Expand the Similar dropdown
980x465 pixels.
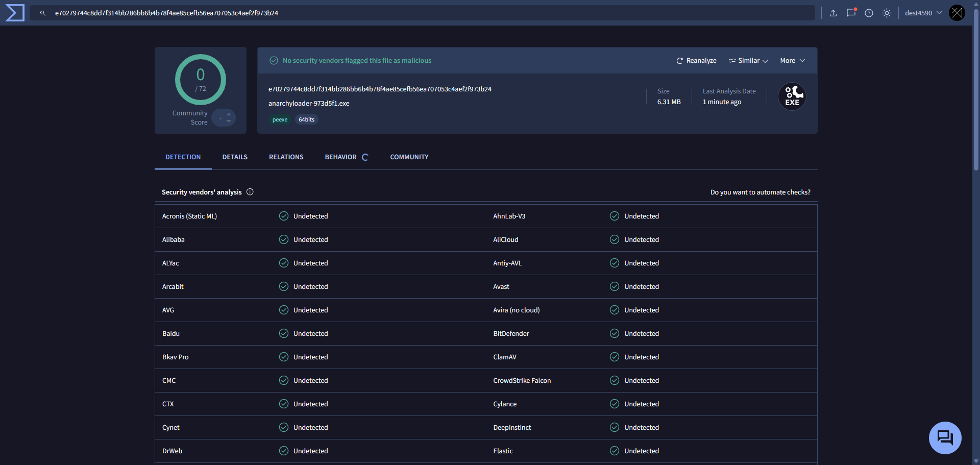pyautogui.click(x=748, y=61)
